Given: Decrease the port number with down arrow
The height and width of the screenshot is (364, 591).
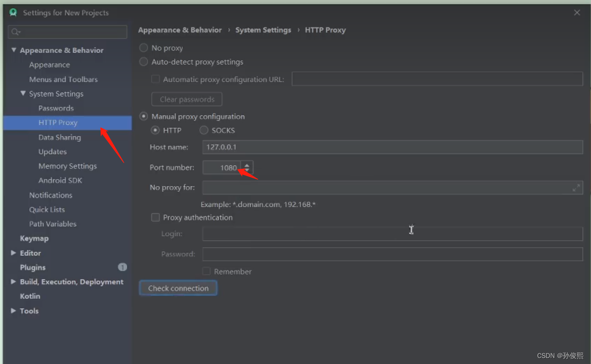Looking at the screenshot, I should point(247,170).
